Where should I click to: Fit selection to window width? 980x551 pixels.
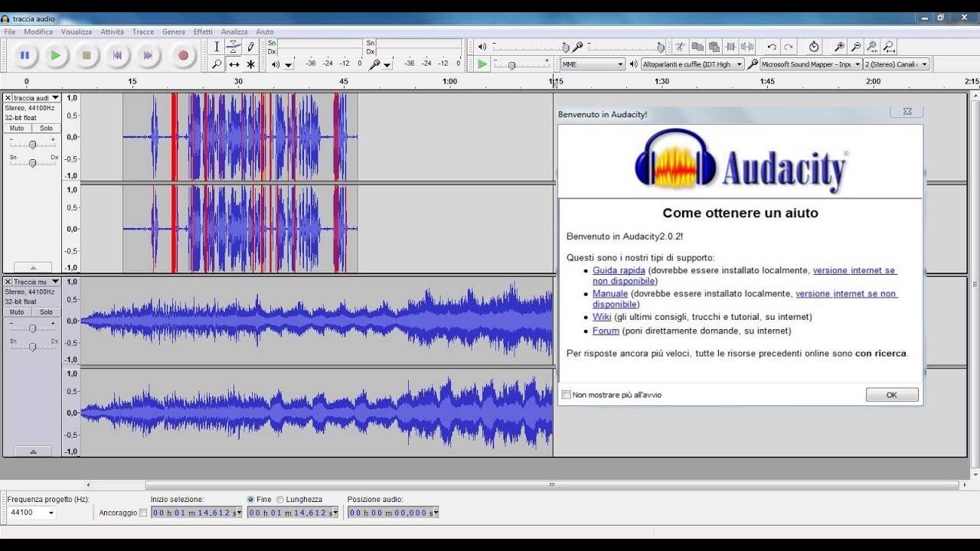(x=873, y=47)
